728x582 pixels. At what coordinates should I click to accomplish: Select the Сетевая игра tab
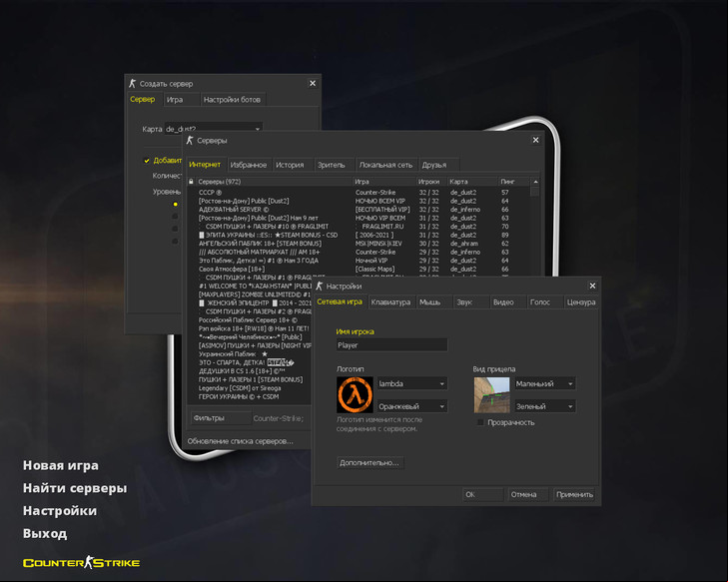[340, 301]
